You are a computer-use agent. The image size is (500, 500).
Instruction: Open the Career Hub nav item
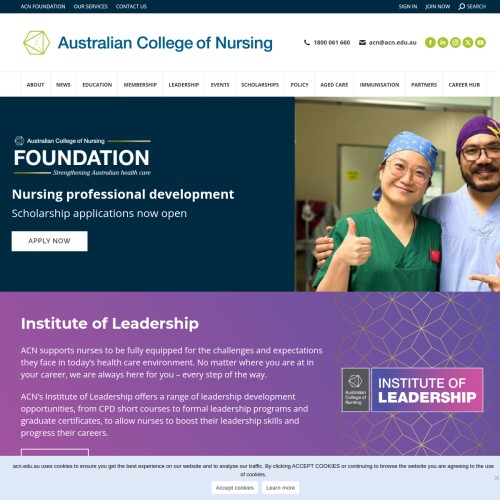pyautogui.click(x=464, y=85)
